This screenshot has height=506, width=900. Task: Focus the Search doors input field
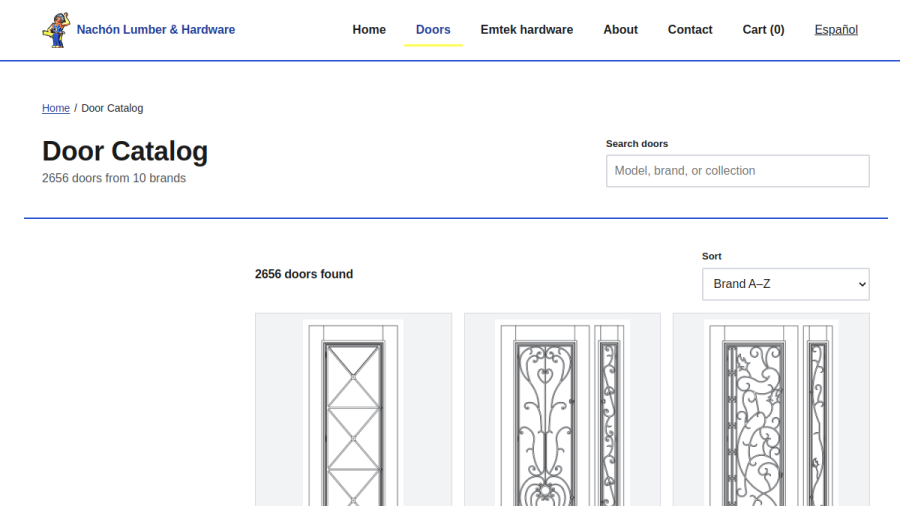pos(738,171)
